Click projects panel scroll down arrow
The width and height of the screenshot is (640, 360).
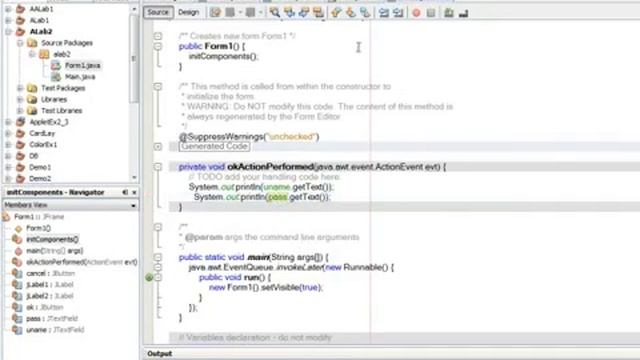coord(134,178)
